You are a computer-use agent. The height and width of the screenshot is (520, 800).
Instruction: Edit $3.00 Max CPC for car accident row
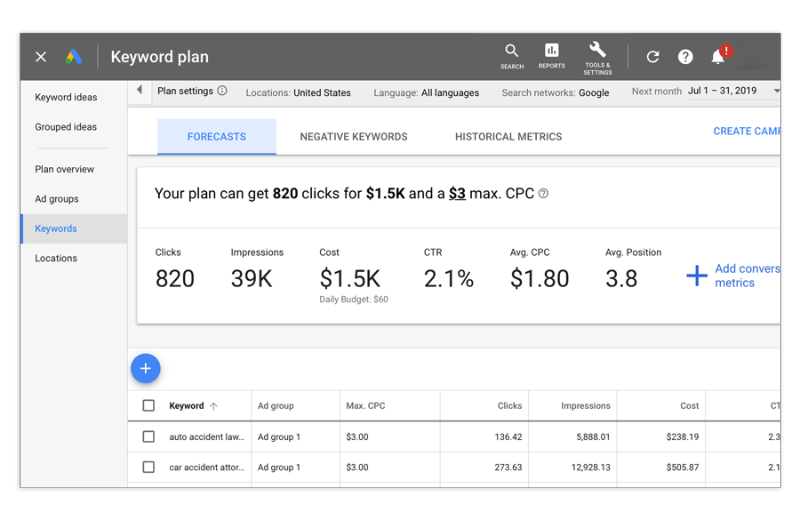pos(357,467)
